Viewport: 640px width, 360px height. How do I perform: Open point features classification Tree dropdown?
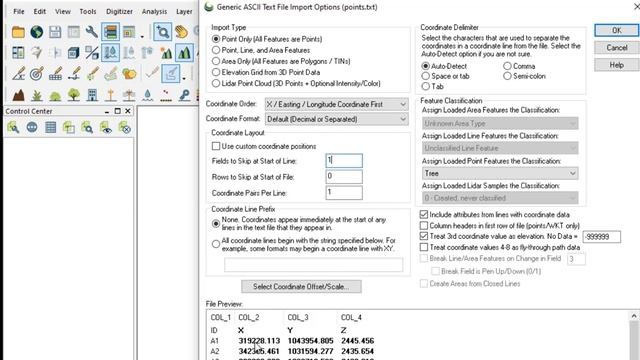500,173
